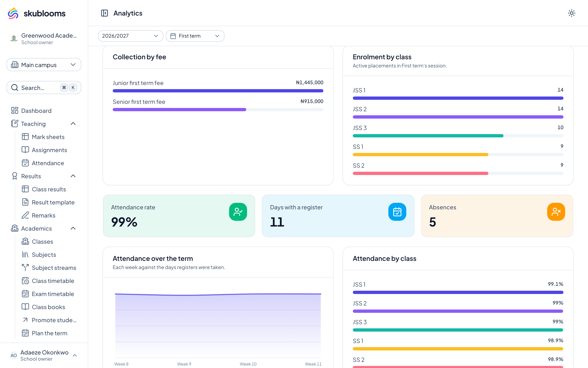
Task: Click the Class results table icon
Action: click(x=25, y=189)
